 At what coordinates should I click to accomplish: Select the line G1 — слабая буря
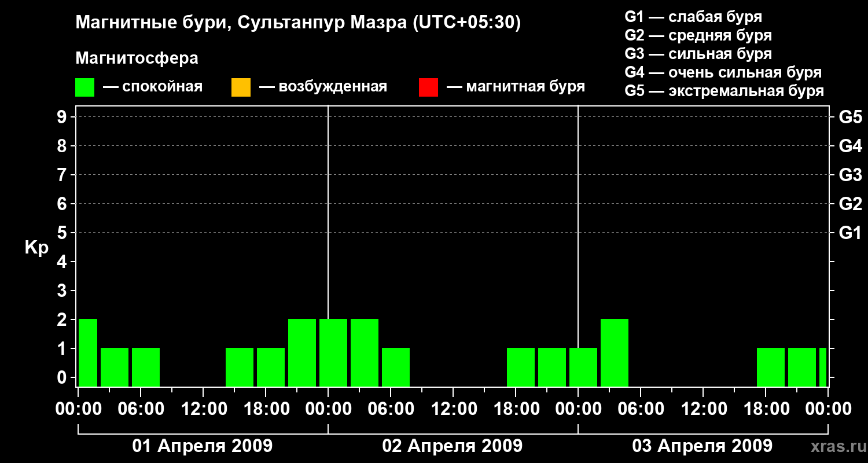[693, 17]
